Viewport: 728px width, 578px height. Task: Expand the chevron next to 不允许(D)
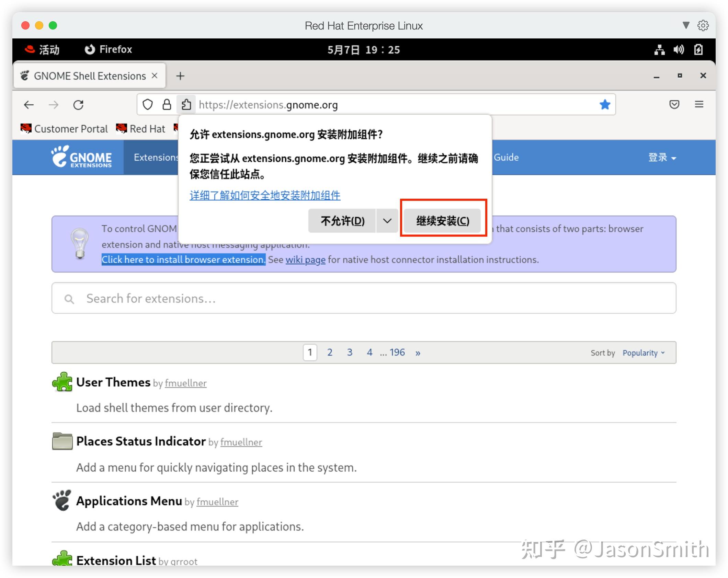(x=387, y=221)
